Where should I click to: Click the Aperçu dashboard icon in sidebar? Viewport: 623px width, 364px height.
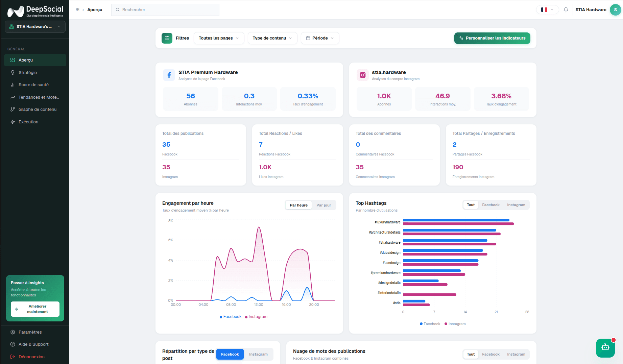coord(13,60)
